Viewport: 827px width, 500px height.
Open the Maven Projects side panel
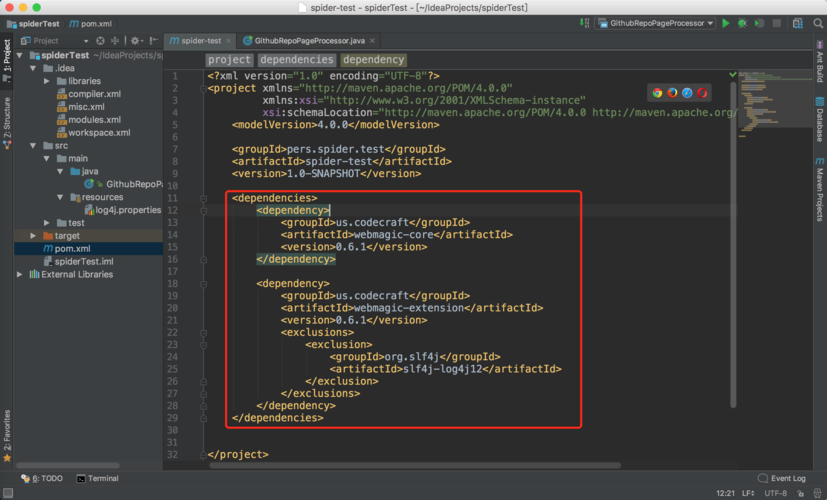pyautogui.click(x=820, y=189)
